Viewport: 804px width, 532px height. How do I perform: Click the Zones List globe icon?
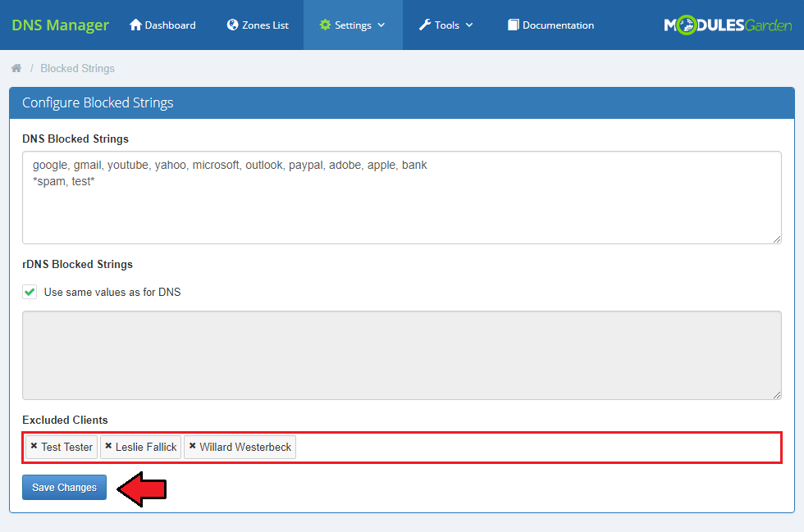pyautogui.click(x=233, y=25)
